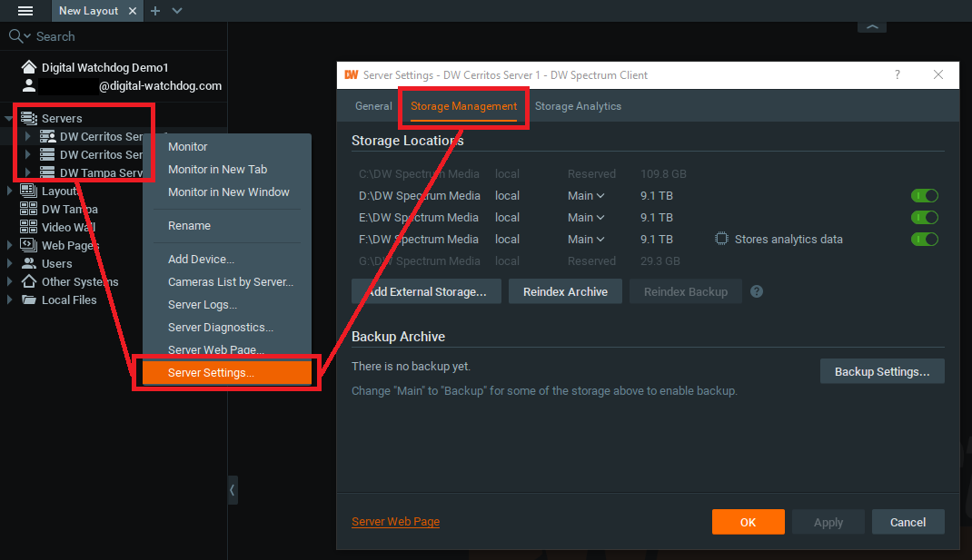
Task: Close the New Layout tab
Action: click(x=132, y=11)
